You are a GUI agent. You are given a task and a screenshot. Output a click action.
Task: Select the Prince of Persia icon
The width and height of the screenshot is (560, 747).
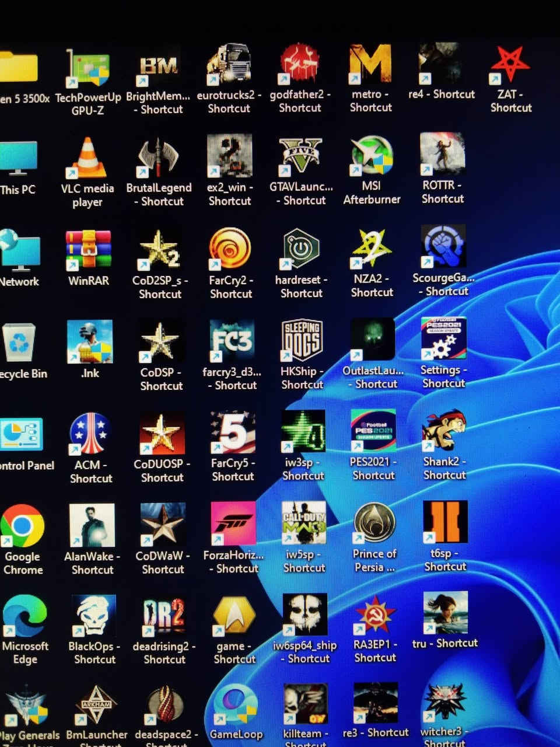[x=374, y=523]
